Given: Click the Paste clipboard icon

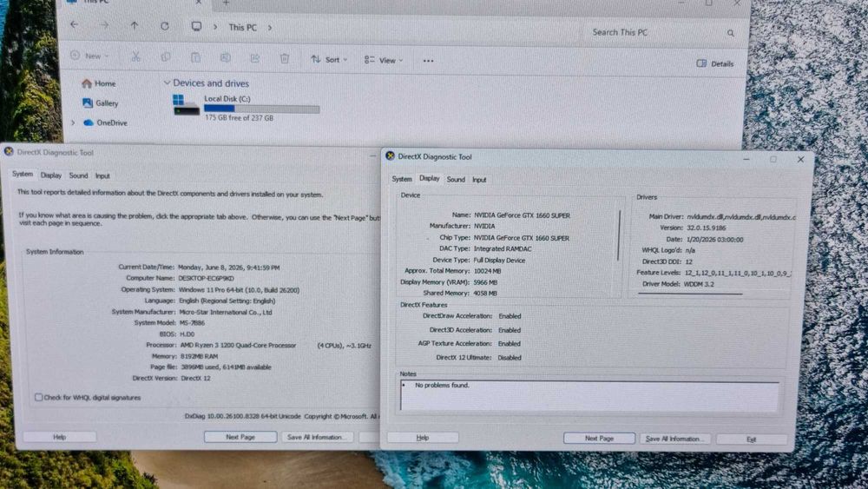Looking at the screenshot, I should [x=195, y=57].
